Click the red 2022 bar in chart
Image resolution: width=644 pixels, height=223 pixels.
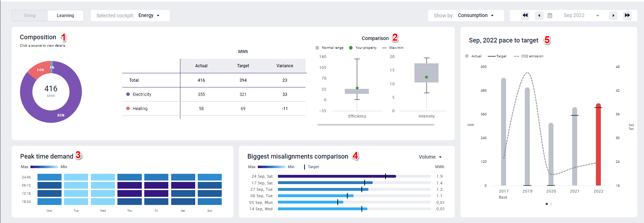(x=598, y=145)
